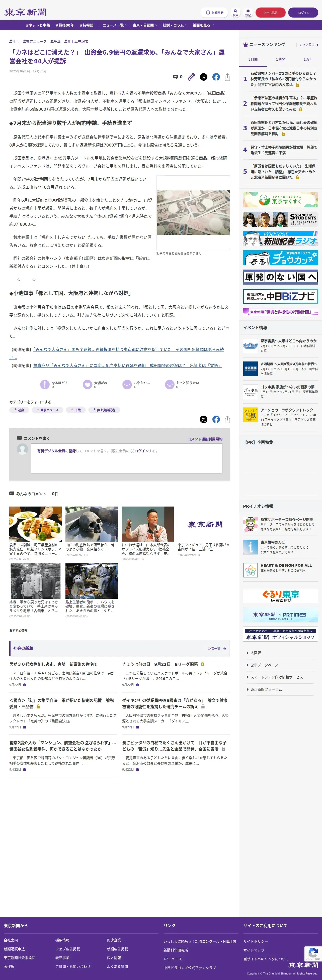Open 深宇宙展 event thumbnail

coord(250,346)
